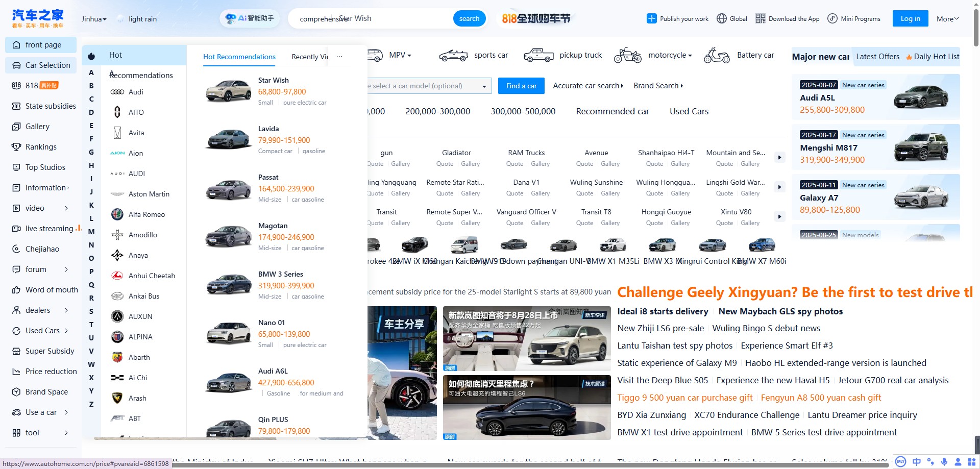Image resolution: width=980 pixels, height=469 pixels.
Task: Select the sports car icon
Action: coord(453,55)
